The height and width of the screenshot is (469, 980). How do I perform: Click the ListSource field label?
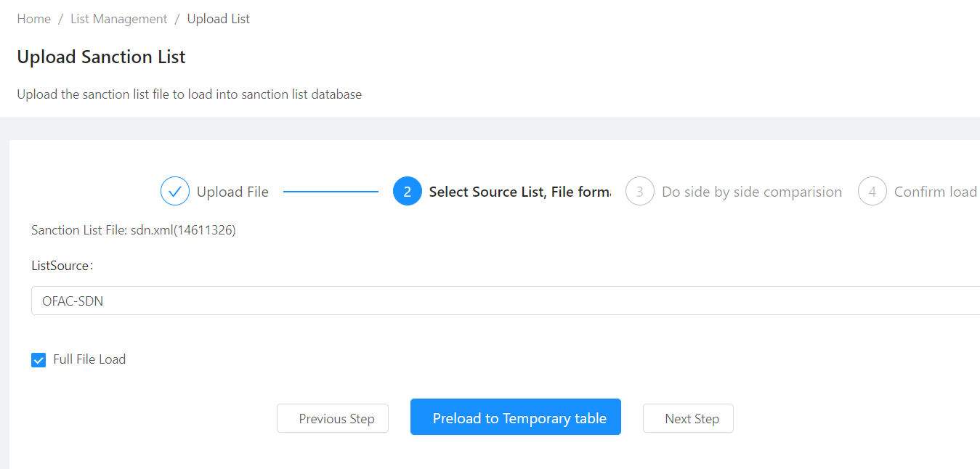click(61, 266)
